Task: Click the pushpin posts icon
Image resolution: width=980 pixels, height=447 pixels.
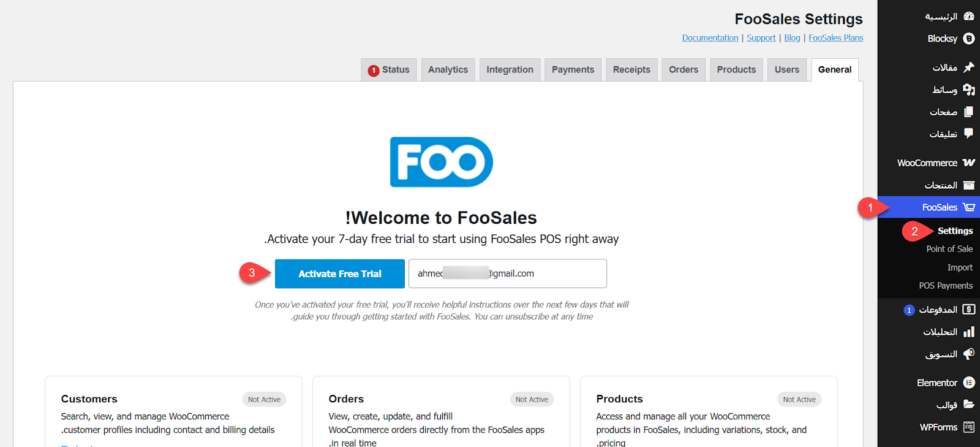Action: click(968, 67)
